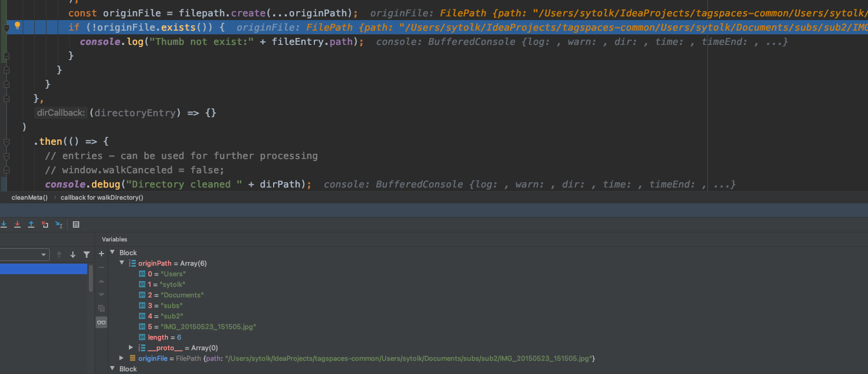Click the comment "// entries - can be used for further processing"
The image size is (868, 374).
click(x=181, y=155)
